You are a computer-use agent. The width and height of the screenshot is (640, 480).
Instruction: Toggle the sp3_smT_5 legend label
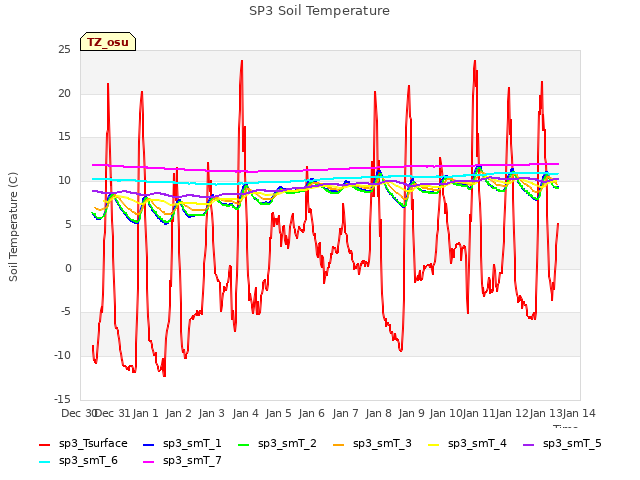pyautogui.click(x=572, y=444)
